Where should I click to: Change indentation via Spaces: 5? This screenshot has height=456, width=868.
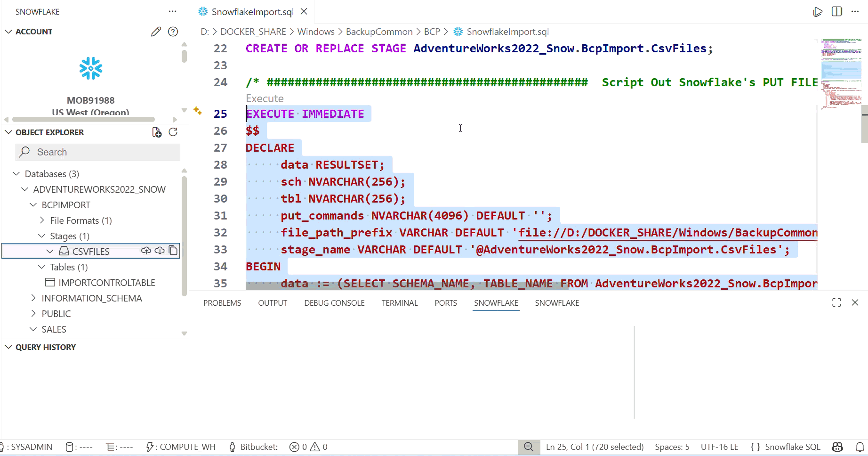pos(672,447)
